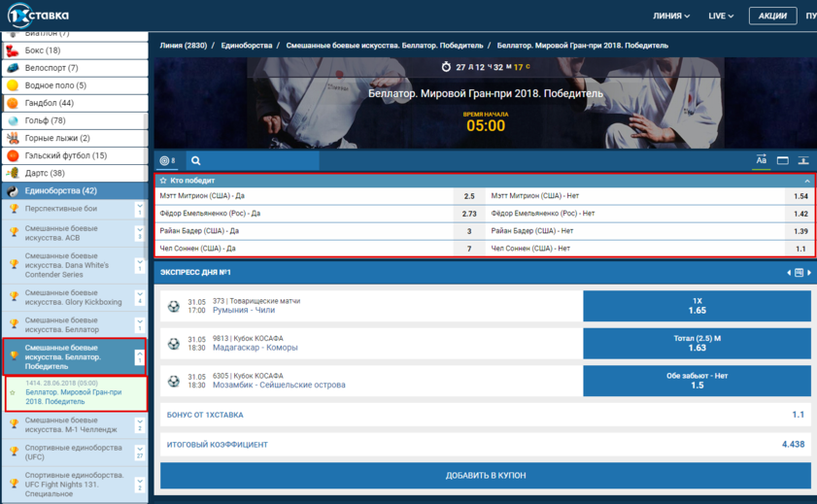The image size is (817, 504).
Task: Favorite the Беллатор Гран-при sidebar event star
Action: pyautogui.click(x=13, y=392)
